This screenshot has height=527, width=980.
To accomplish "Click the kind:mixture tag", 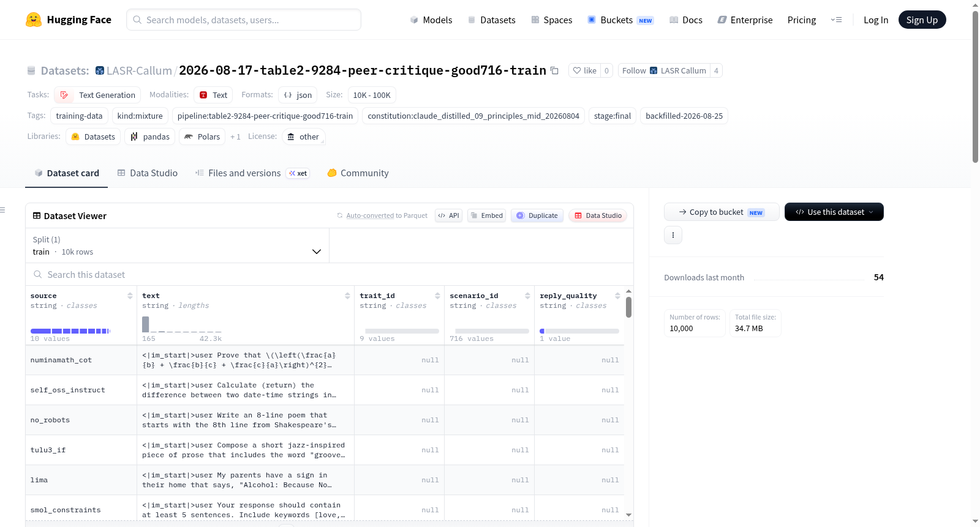I will [x=140, y=116].
